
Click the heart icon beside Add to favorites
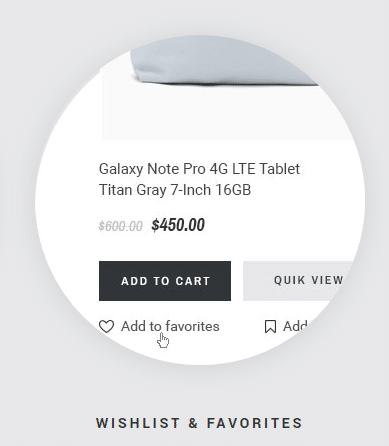pos(106,326)
